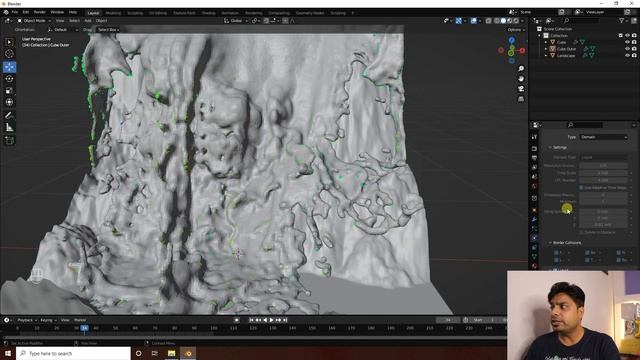This screenshot has width=640, height=360.
Task: Toggle render visibility of Landscape object
Action: coord(634,55)
